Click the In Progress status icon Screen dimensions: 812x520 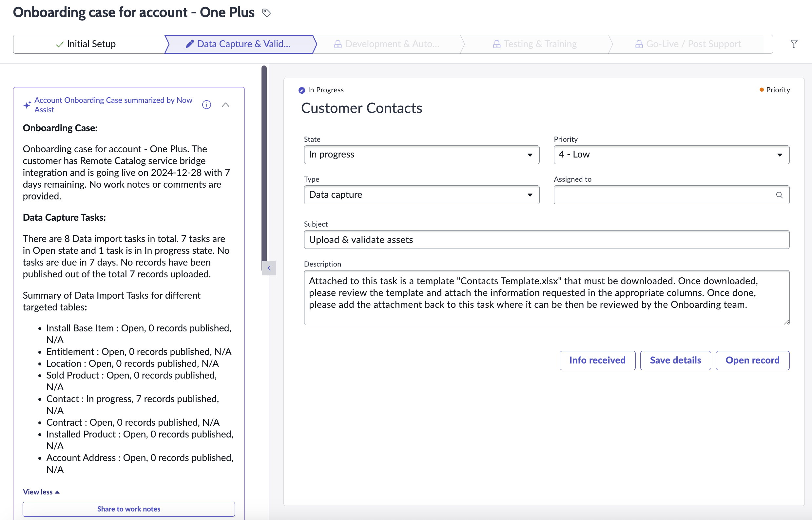tap(301, 90)
